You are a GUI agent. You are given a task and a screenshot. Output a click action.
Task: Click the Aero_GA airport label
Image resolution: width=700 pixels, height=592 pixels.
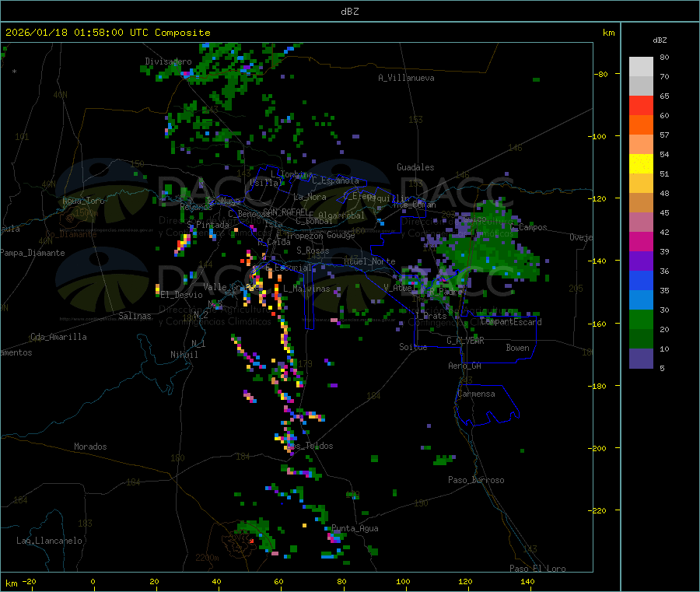[465, 366]
